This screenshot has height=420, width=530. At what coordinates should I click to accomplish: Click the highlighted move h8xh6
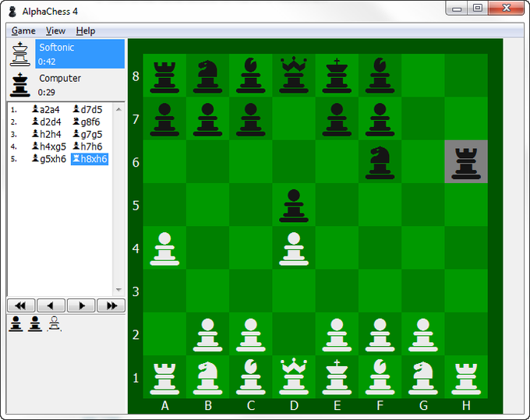click(x=90, y=159)
